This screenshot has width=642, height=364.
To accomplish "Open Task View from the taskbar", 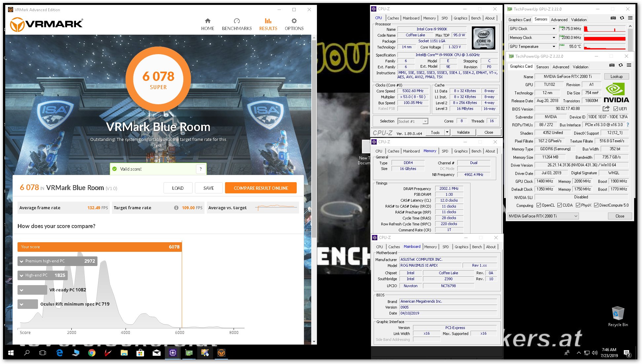I will 43,353.
